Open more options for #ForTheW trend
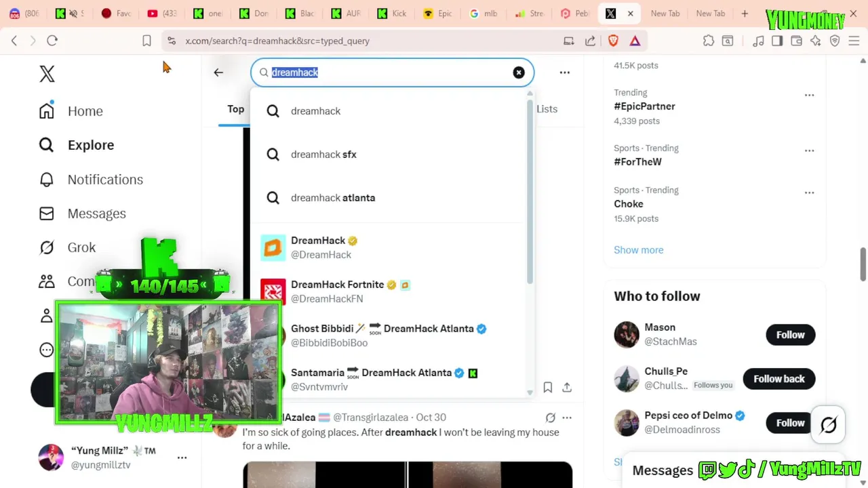Image resolution: width=868 pixels, height=488 pixels. coord(809,151)
